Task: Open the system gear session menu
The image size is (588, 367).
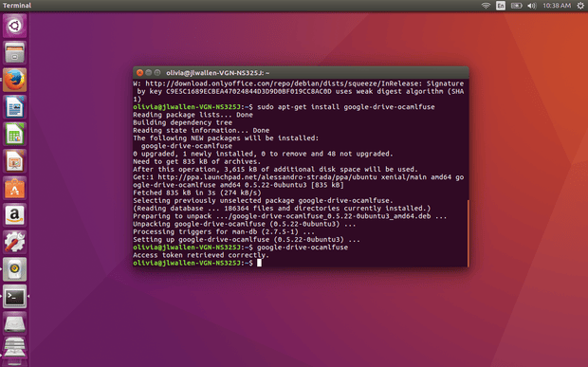Action: [580, 6]
